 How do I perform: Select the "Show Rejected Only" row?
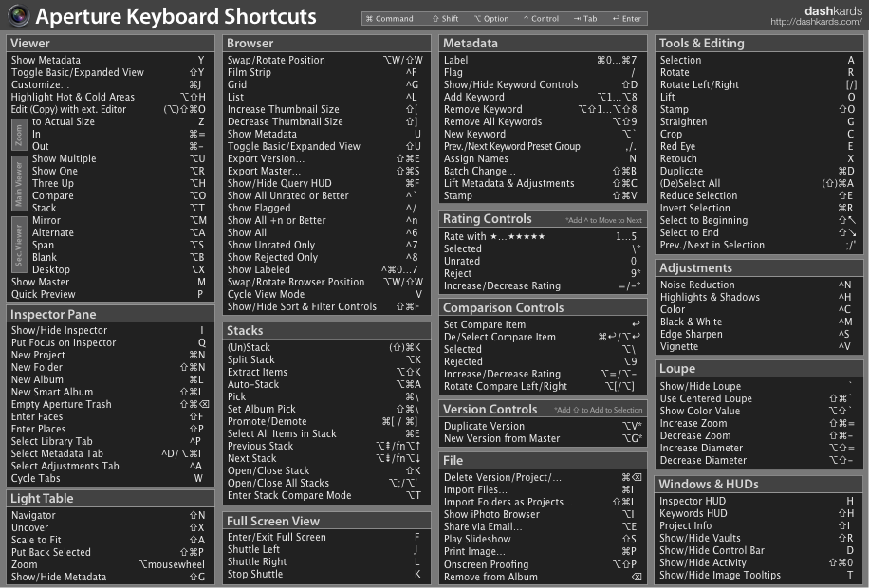tap(324, 257)
